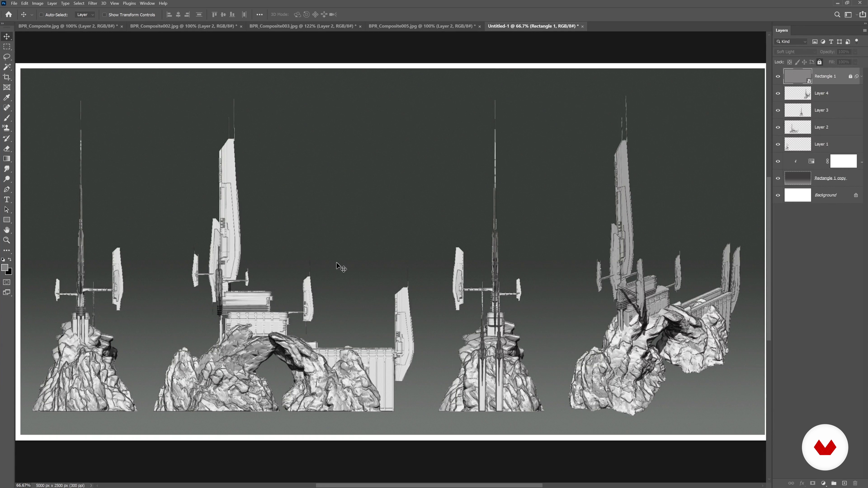This screenshot has width=868, height=488.
Task: Select the Smudge tool
Action: 7,169
